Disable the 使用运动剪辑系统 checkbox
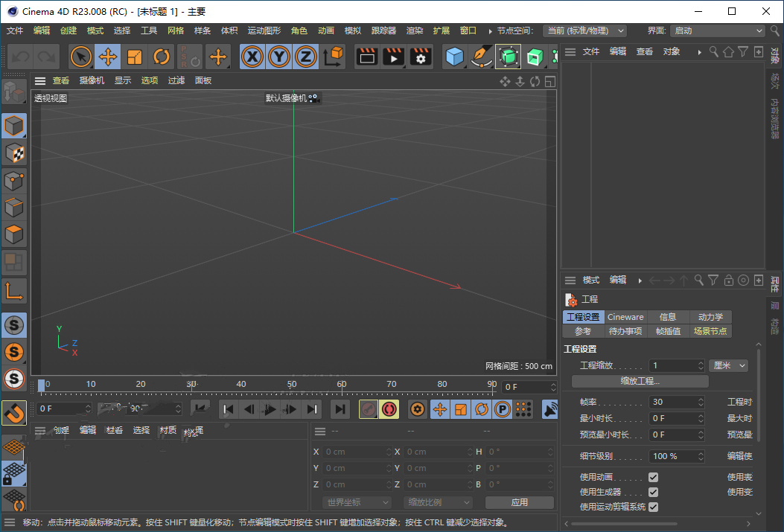The width and height of the screenshot is (784, 532). click(653, 507)
